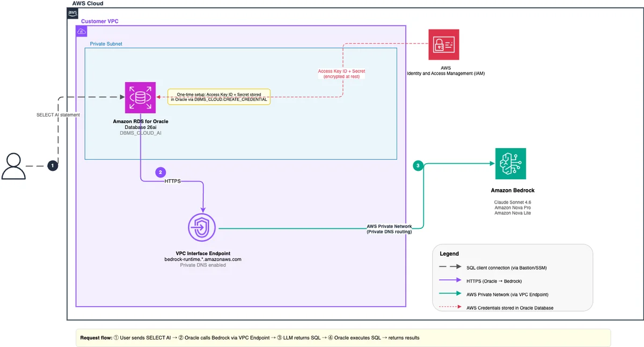Click the 'Request flow' summary box
The width and height of the screenshot is (644, 347).
click(x=343, y=338)
